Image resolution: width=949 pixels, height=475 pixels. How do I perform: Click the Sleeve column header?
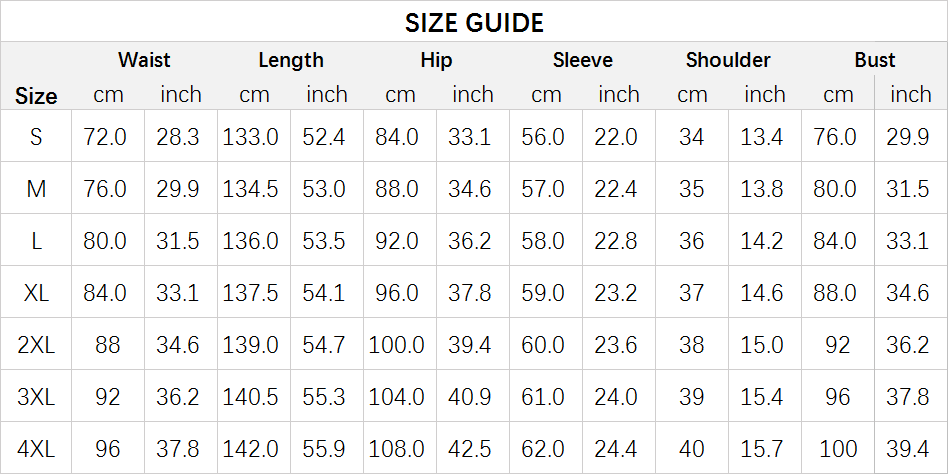pyautogui.click(x=582, y=60)
